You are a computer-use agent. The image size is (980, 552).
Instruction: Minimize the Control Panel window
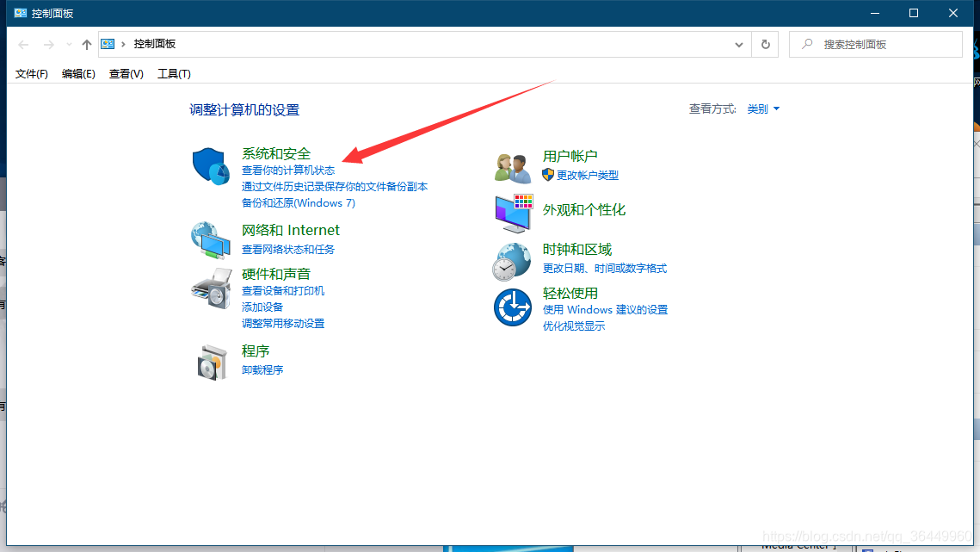click(x=875, y=13)
